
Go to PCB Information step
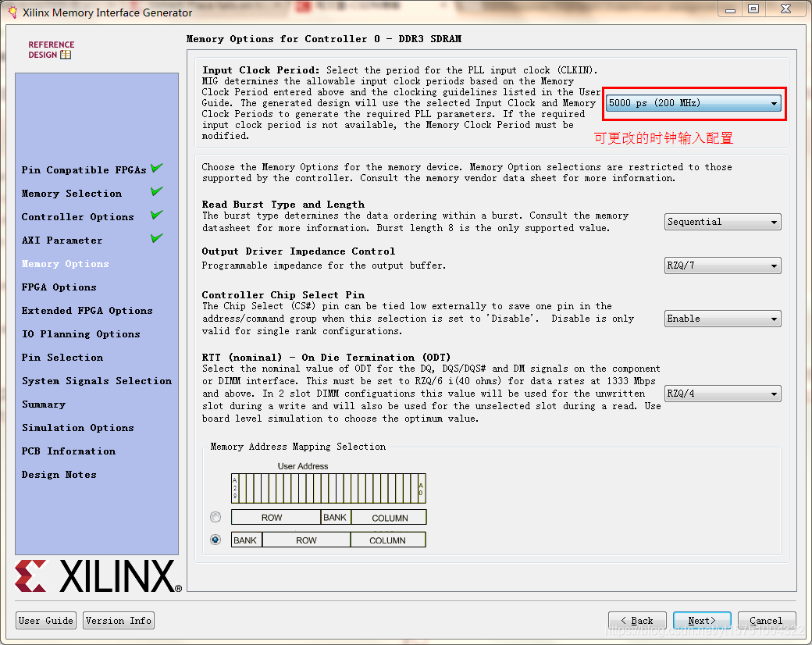(x=69, y=451)
